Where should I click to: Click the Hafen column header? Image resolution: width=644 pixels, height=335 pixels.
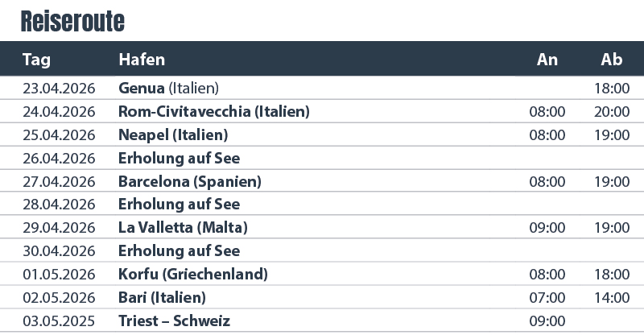tap(142, 60)
